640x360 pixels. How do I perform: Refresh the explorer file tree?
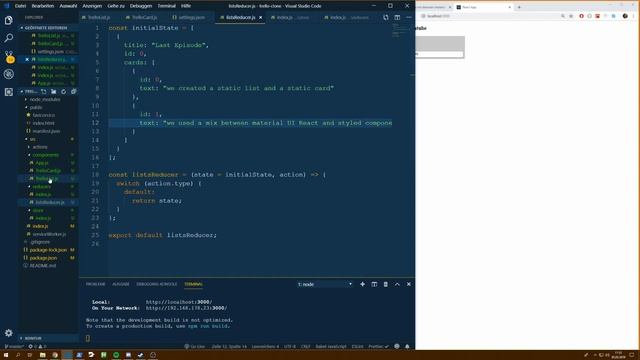tap(63, 91)
